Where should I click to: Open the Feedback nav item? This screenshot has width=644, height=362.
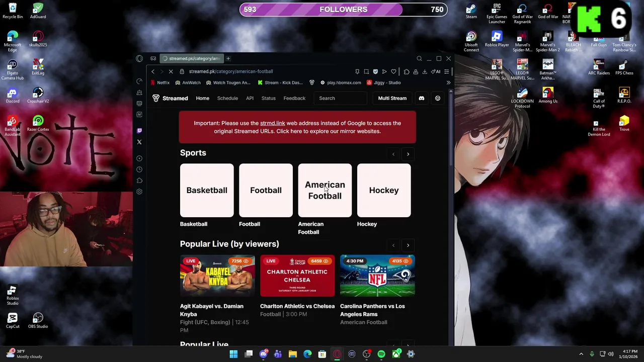click(x=294, y=98)
